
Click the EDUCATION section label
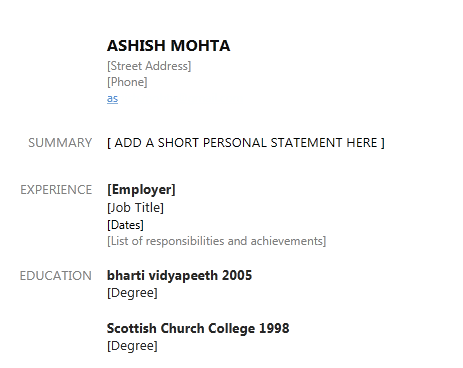point(56,276)
